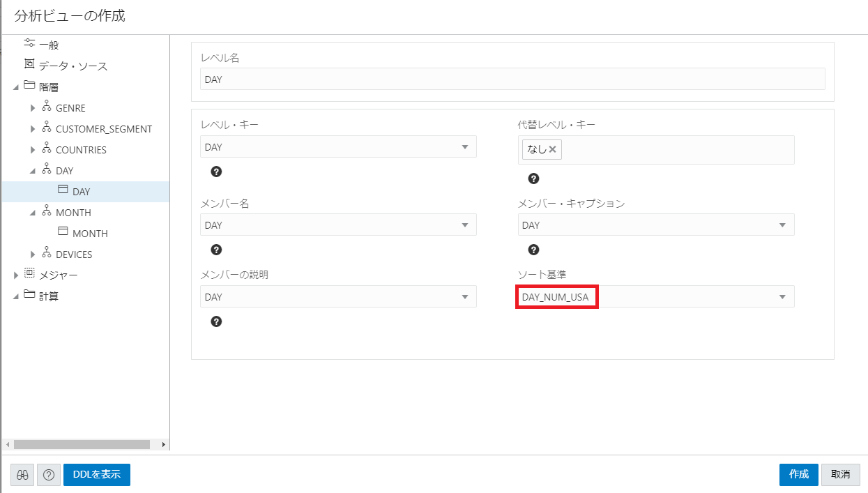Click help icon under メンバー・キャプション
The image size is (868, 493).
point(533,250)
